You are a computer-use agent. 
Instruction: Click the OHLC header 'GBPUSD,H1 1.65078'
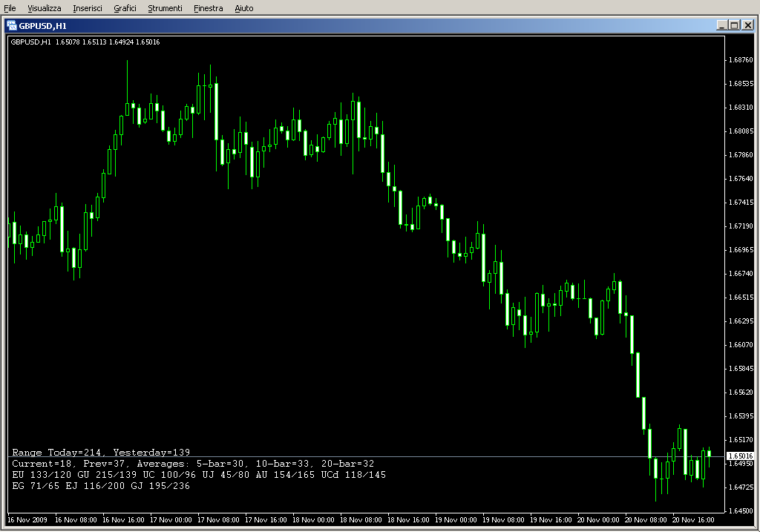45,42
